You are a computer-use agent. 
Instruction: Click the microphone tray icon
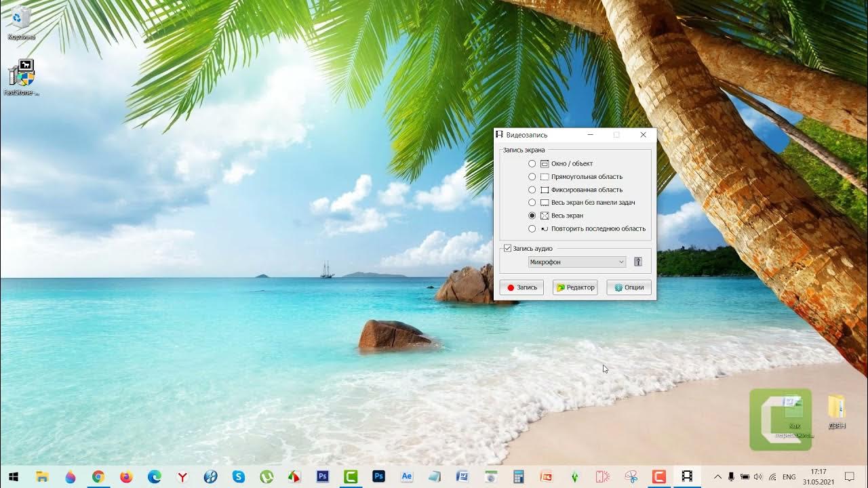pos(731,477)
